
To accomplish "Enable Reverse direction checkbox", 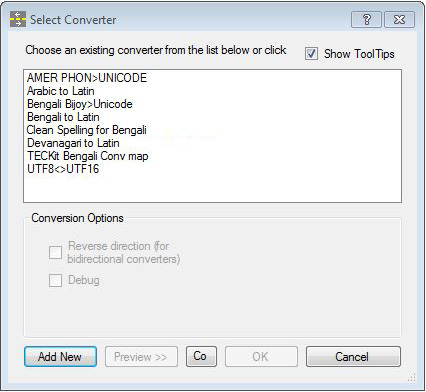I will click(x=55, y=252).
